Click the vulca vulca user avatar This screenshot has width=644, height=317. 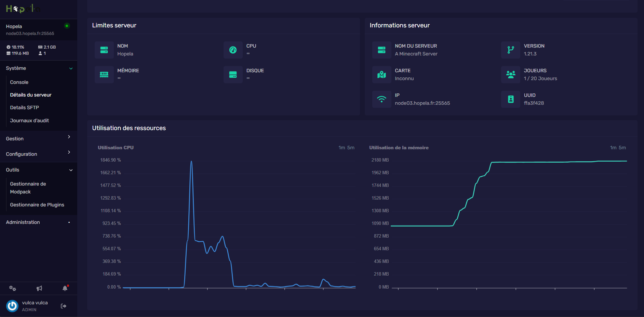click(x=12, y=306)
